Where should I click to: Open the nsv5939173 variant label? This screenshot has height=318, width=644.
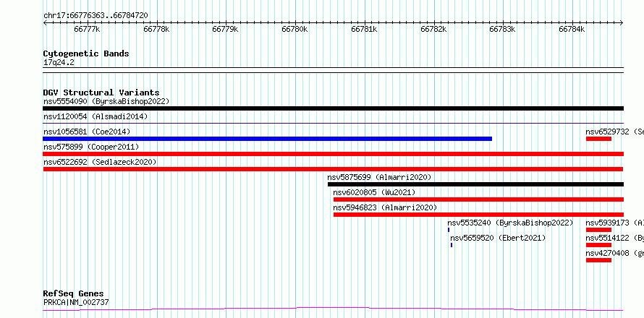(614, 223)
